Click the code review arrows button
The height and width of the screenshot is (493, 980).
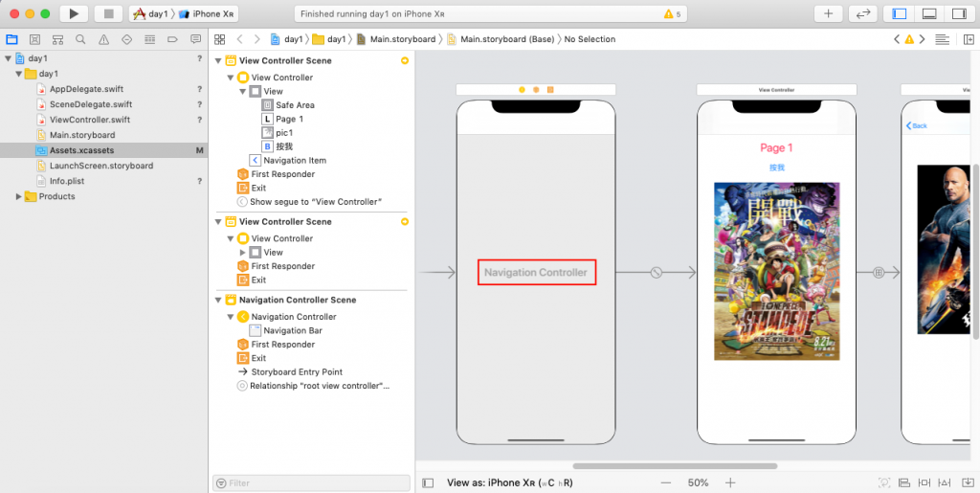(x=863, y=13)
